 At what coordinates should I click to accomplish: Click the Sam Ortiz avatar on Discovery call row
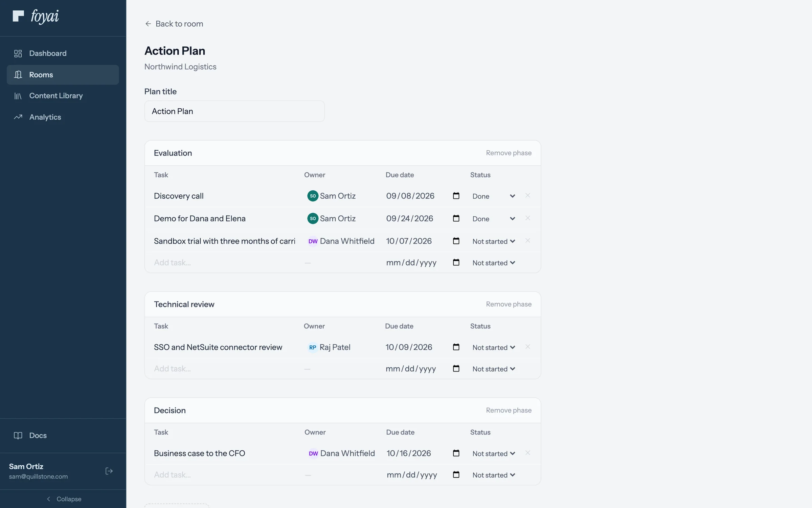tap(313, 196)
